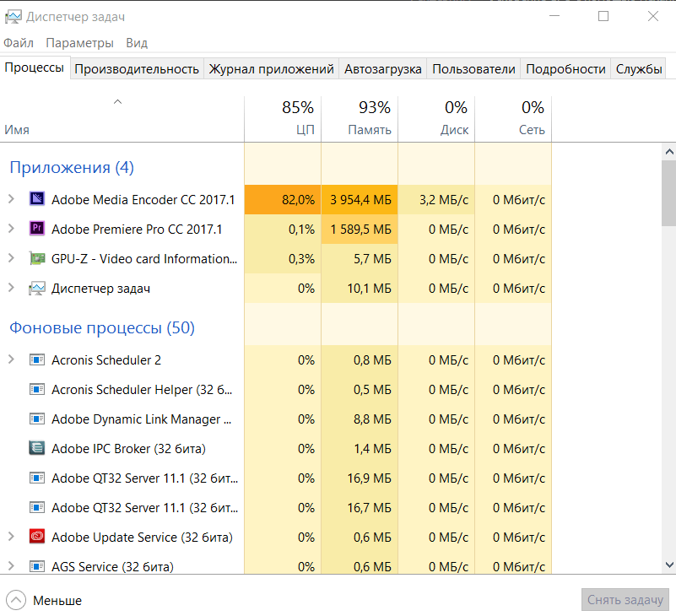This screenshot has width=676, height=616.
Task: Click the 3,2 МБ/с disk value
Action: tap(444, 200)
